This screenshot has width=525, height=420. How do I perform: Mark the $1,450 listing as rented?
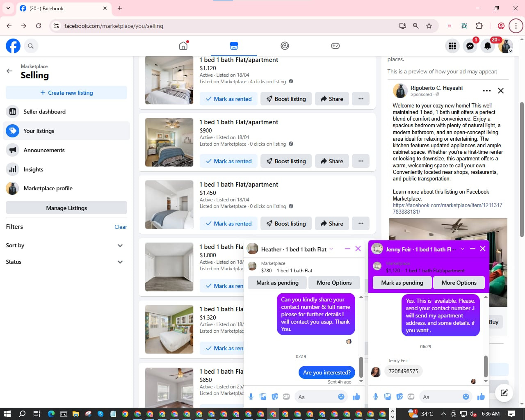coord(229,224)
